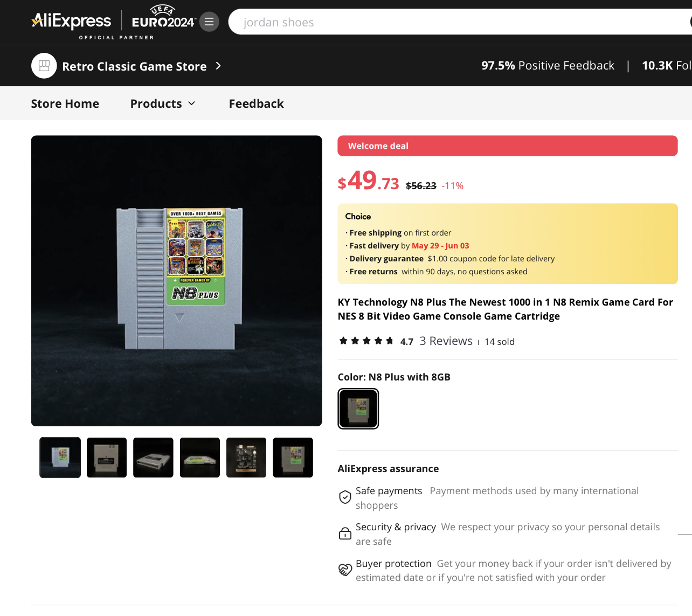This screenshot has height=616, width=692.
Task: Click the $49.73 price
Action: (369, 181)
